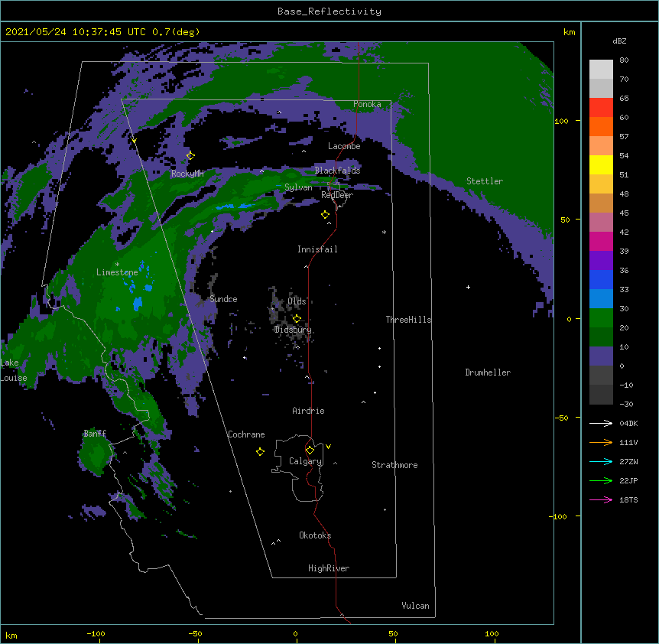Pick the yellow 51-54 dBZ swatch
The image size is (659, 644).
point(601,164)
